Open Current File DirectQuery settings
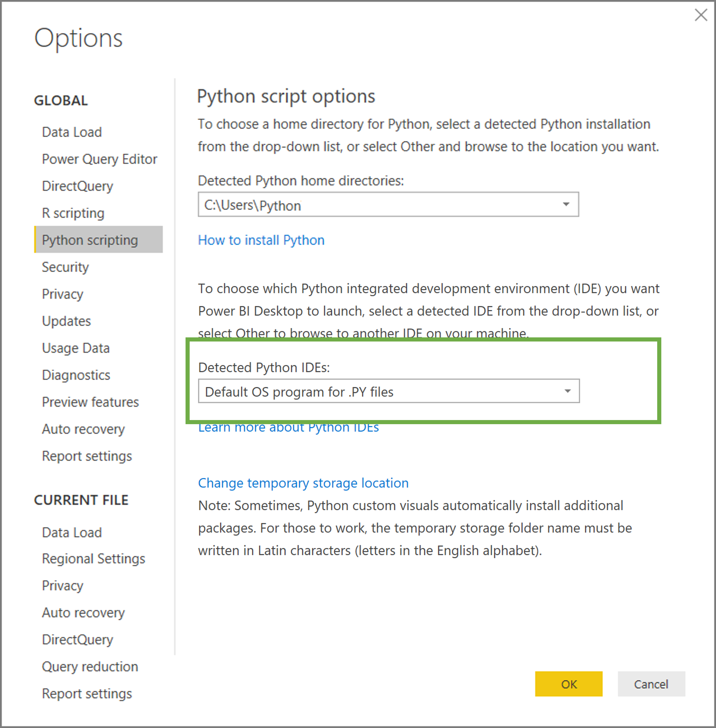 click(x=77, y=640)
